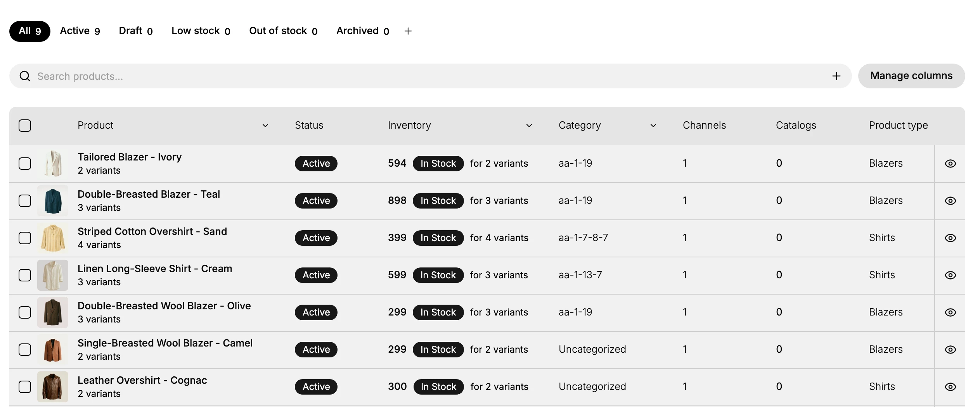980x407 pixels.
Task: Click category cell aa-1-13-7
Action: (x=580, y=275)
